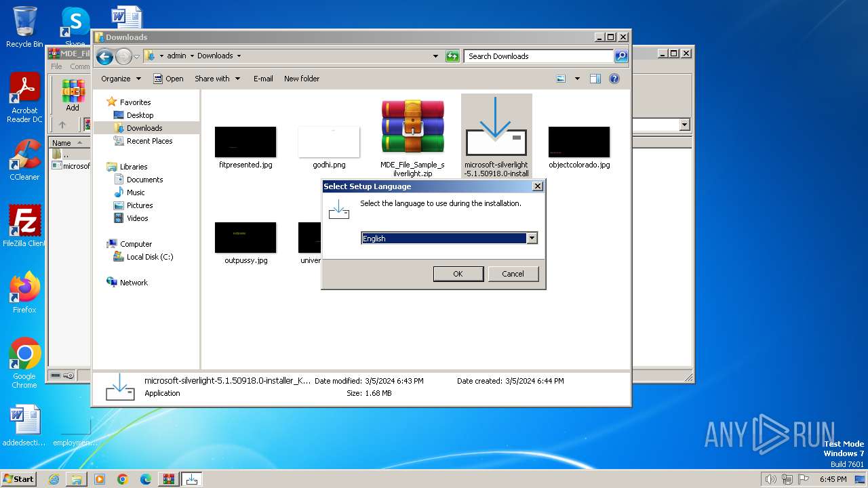
Task: Open Firefox desktop shortcut
Action: click(24, 292)
